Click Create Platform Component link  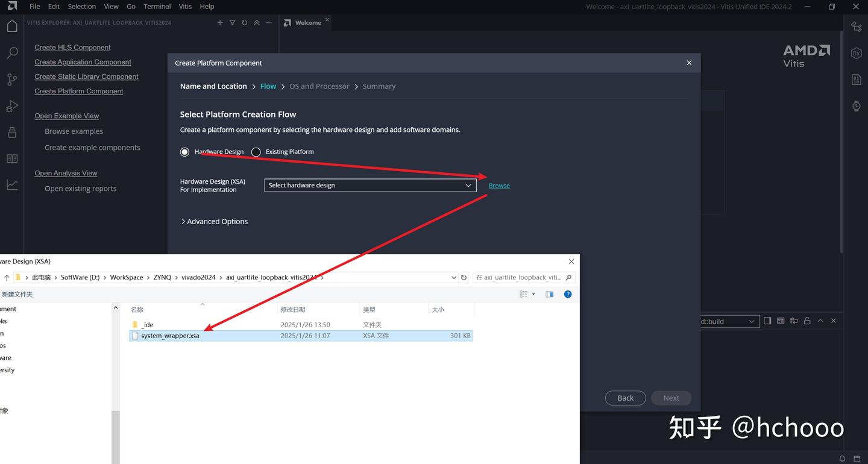78,92
